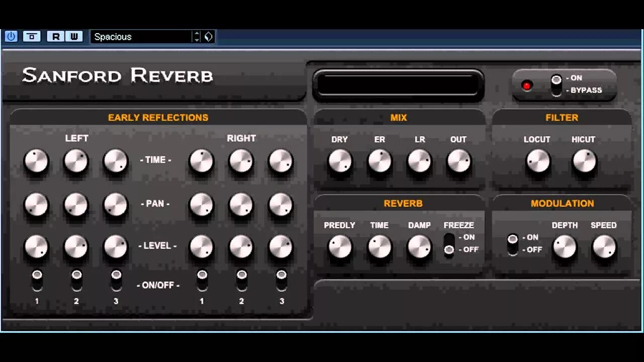Click the MIX section header

tap(398, 118)
